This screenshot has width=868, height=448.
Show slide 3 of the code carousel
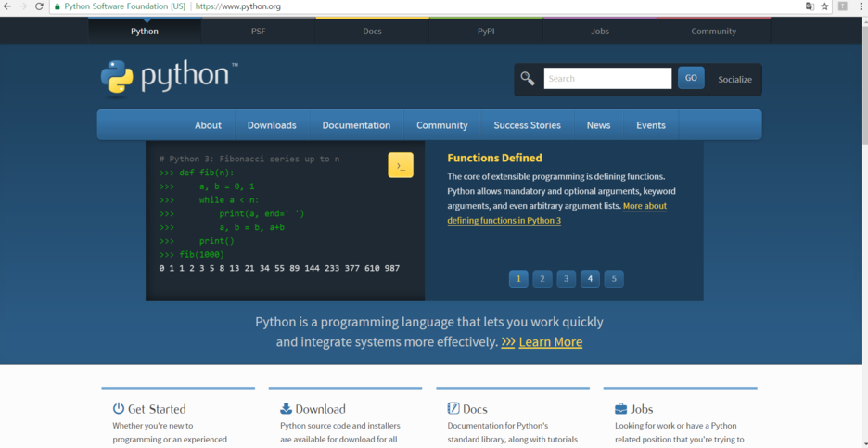(x=567, y=278)
